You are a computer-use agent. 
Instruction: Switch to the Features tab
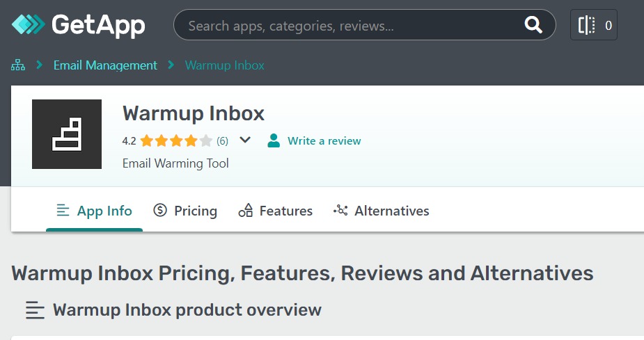click(x=276, y=211)
